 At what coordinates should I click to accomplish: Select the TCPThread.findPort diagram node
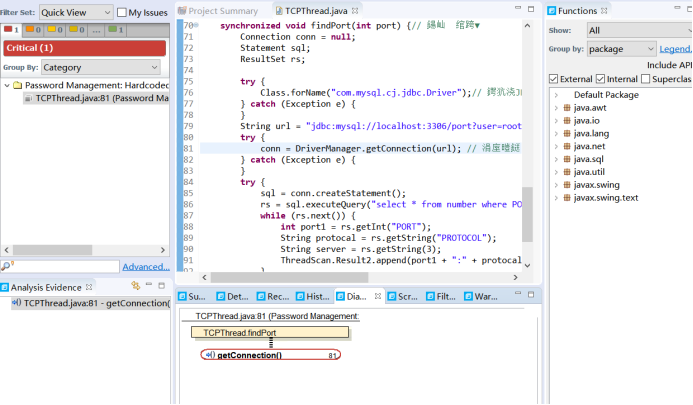[x=270, y=332]
